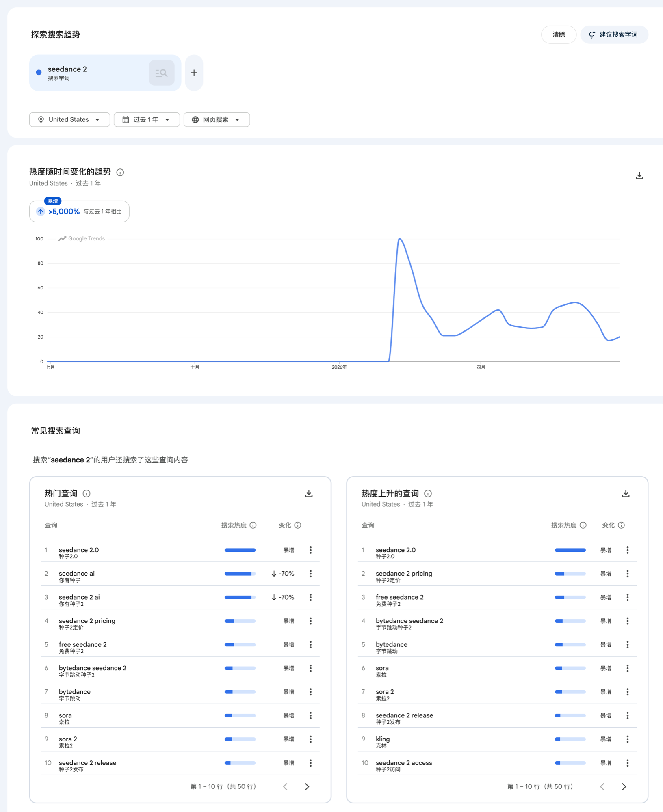
Task: Open kling query in rising list
Action: pos(383,739)
